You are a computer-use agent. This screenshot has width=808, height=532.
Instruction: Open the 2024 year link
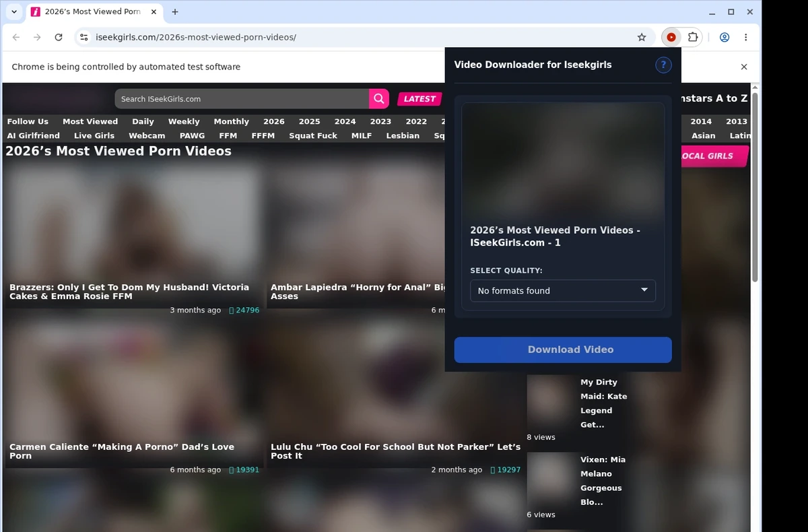345,121
